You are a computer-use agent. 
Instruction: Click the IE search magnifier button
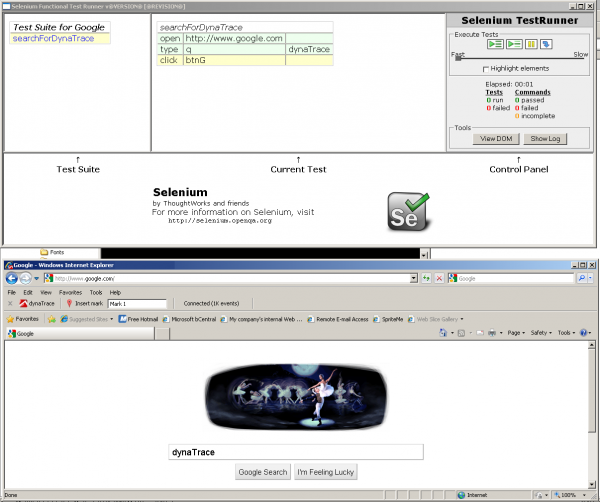point(582,279)
